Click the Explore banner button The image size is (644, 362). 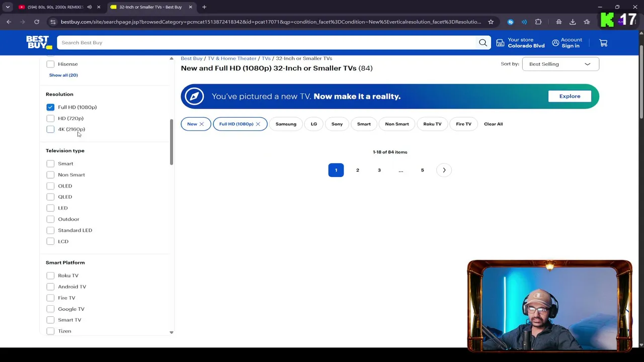570,96
